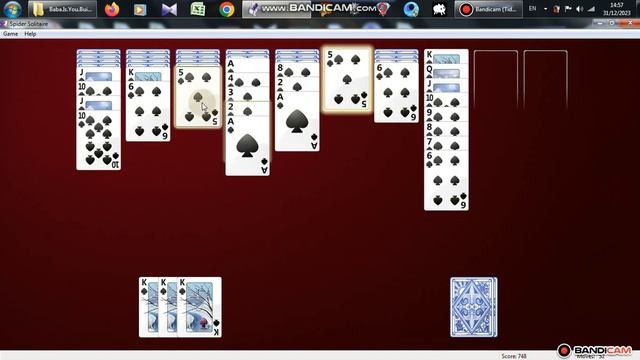This screenshot has height=360, width=640.
Task: Click the front completed King pile
Action: click(200, 307)
